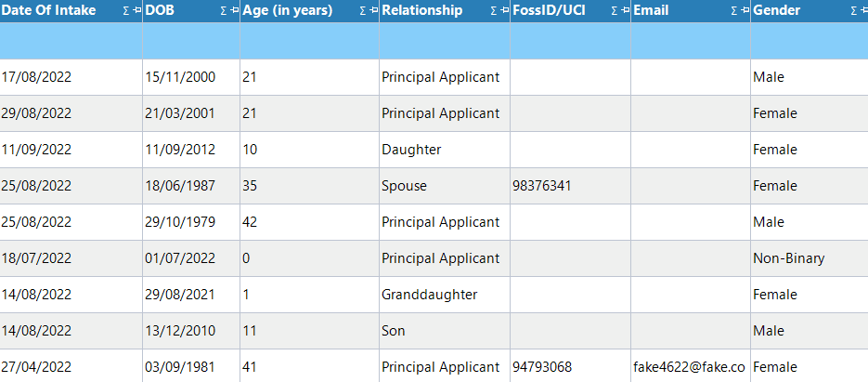Pin the Email column

pyautogui.click(x=745, y=11)
